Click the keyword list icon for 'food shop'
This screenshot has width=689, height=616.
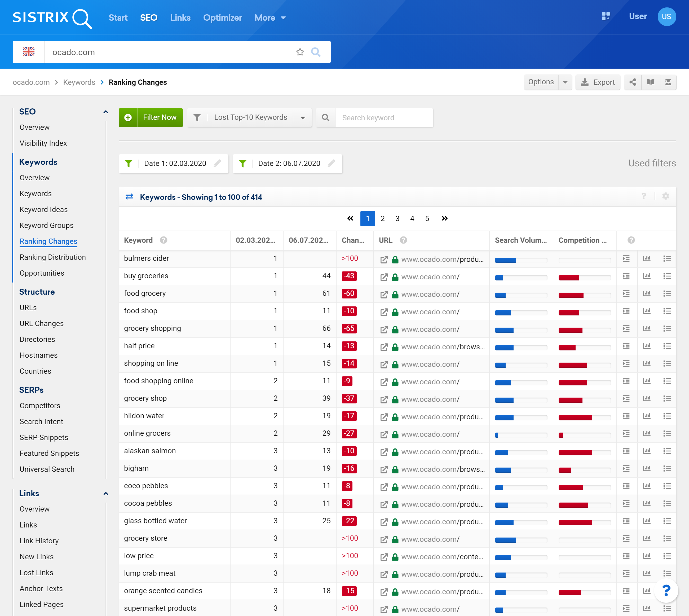(666, 310)
